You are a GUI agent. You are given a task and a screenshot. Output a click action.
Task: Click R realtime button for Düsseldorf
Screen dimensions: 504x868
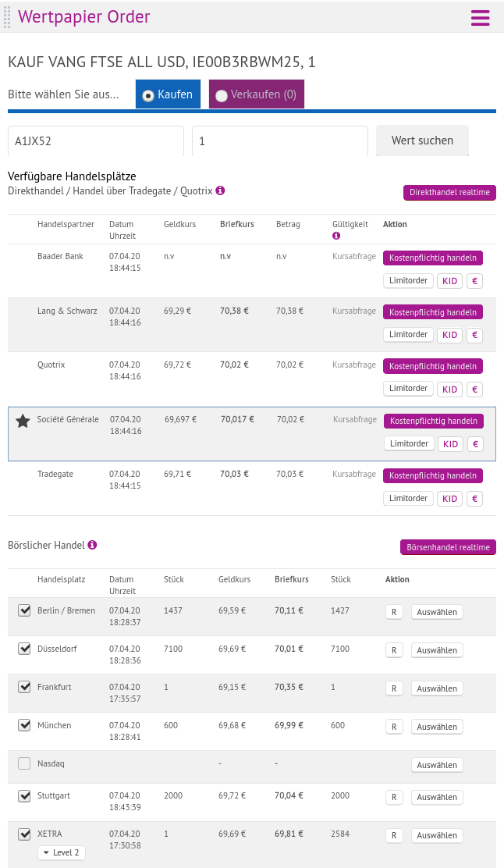click(x=394, y=650)
